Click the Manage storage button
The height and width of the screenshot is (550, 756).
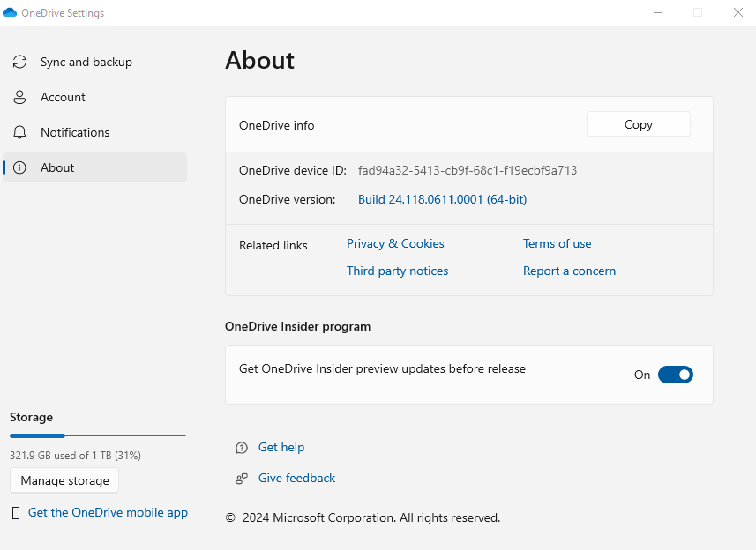coord(64,480)
